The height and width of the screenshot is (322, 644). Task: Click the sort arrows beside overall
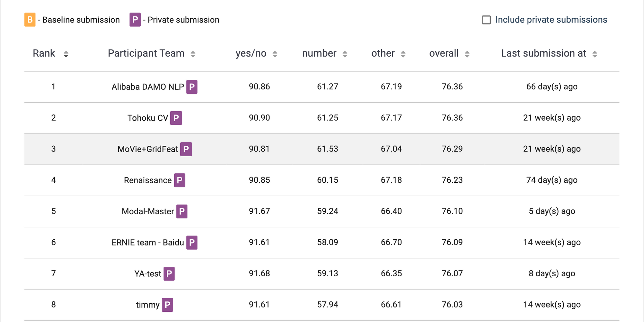click(467, 54)
